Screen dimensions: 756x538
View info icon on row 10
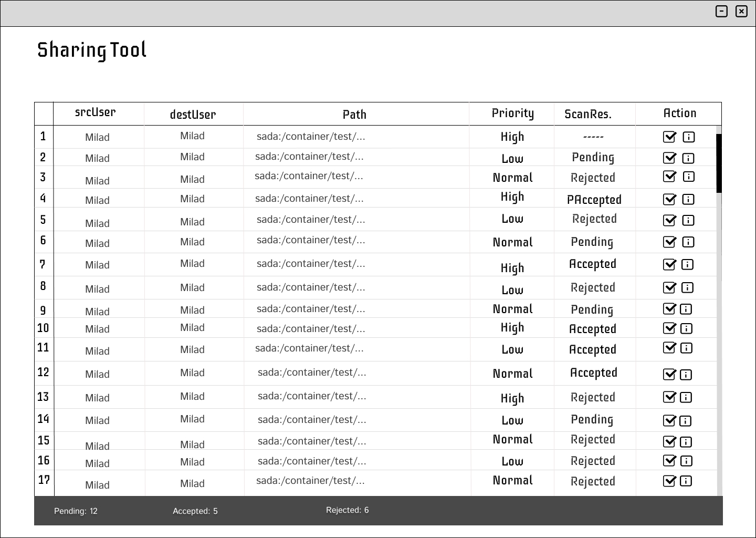coord(686,328)
